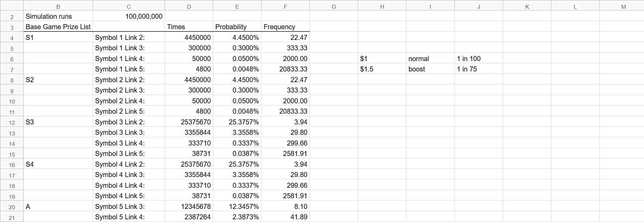Click Symbol 4 Link 3 probability 3.3558%

point(237,175)
